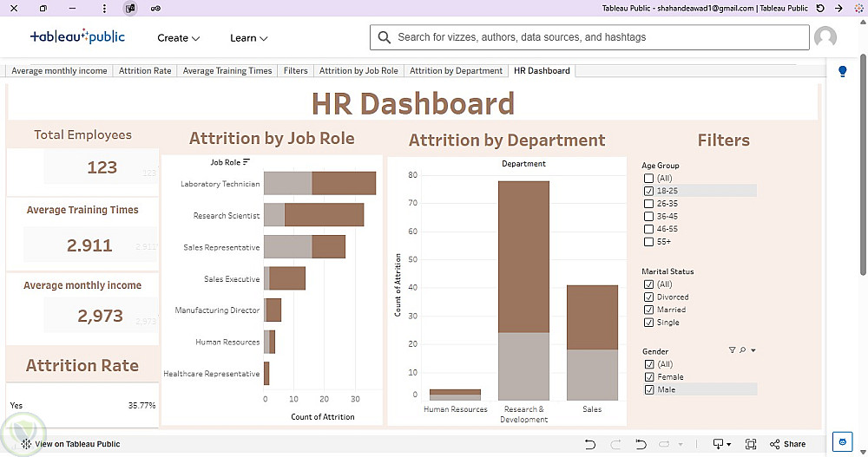Click the revert icon in bottom toolbar
This screenshot has width=868, height=457.
point(641,444)
